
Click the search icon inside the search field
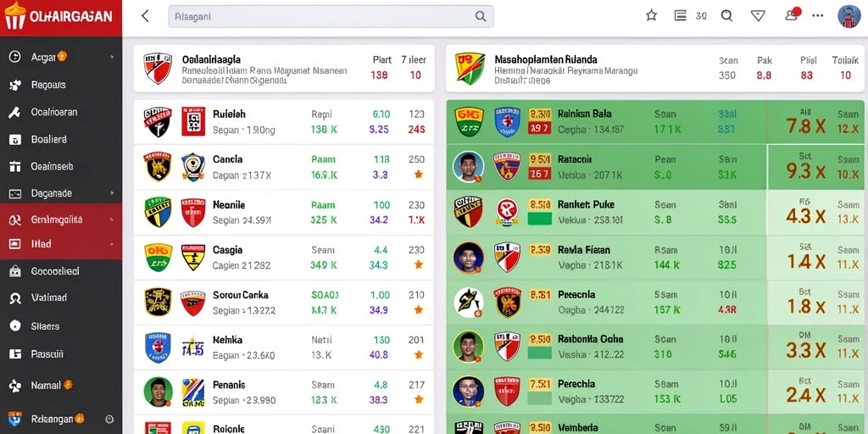[x=481, y=17]
